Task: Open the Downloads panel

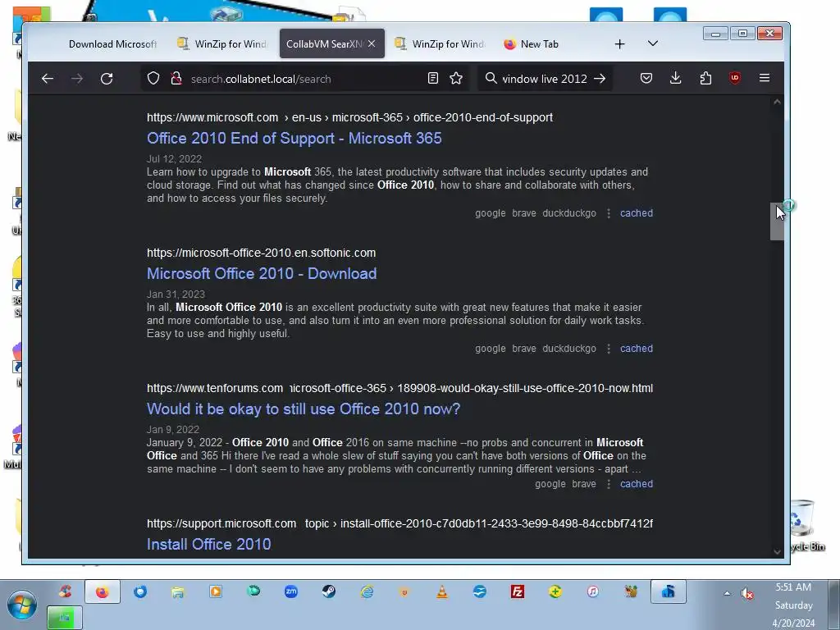Action: pos(676,78)
